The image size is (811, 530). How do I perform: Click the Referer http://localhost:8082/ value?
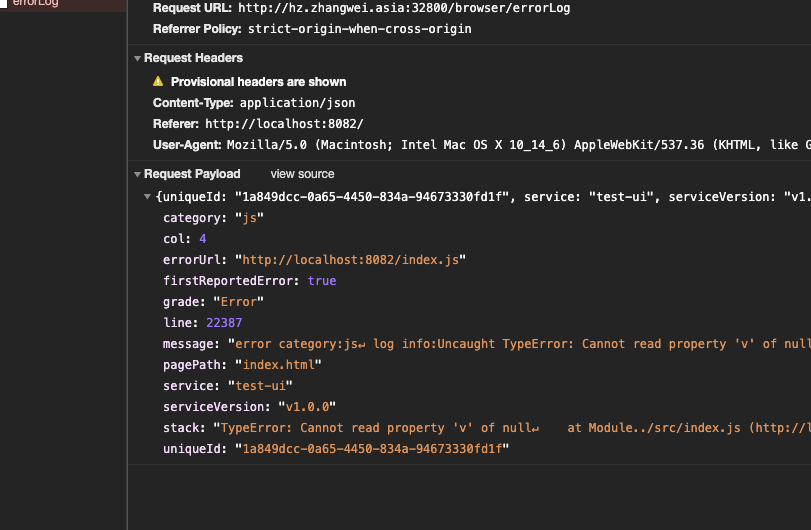click(284, 124)
